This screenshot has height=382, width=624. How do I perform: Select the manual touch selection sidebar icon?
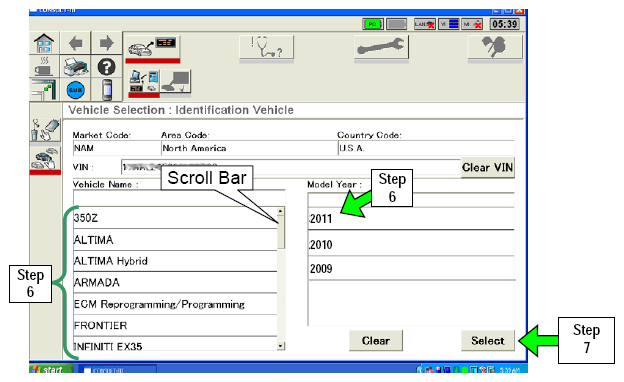pyautogui.click(x=45, y=130)
